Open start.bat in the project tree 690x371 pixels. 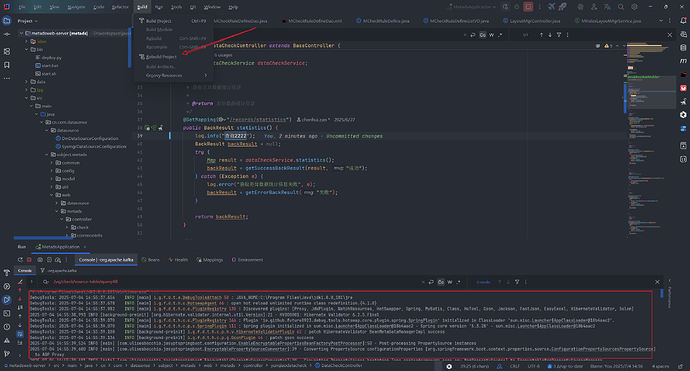tap(47, 66)
